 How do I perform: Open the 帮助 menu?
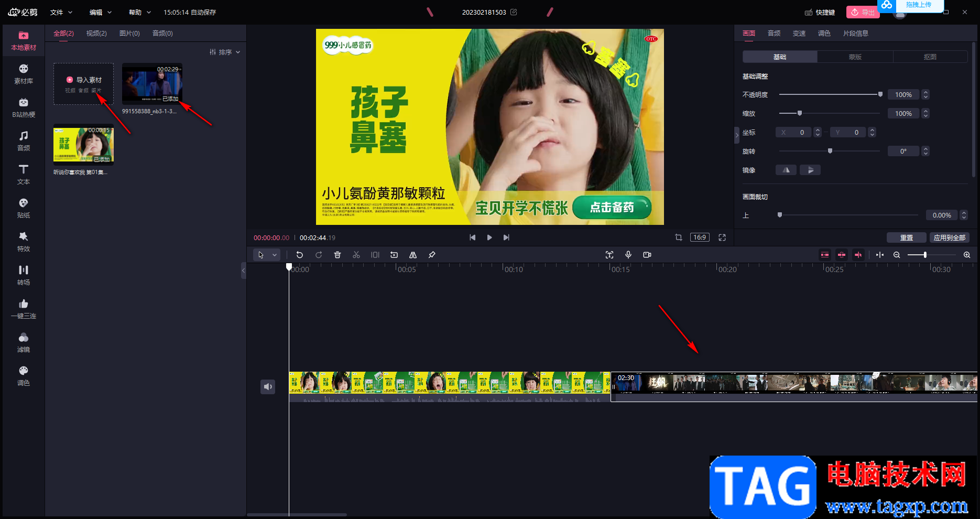(x=140, y=12)
